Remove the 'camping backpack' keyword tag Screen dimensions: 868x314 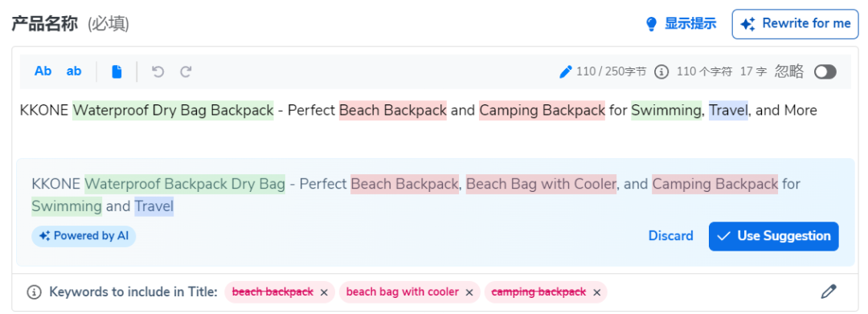click(596, 292)
